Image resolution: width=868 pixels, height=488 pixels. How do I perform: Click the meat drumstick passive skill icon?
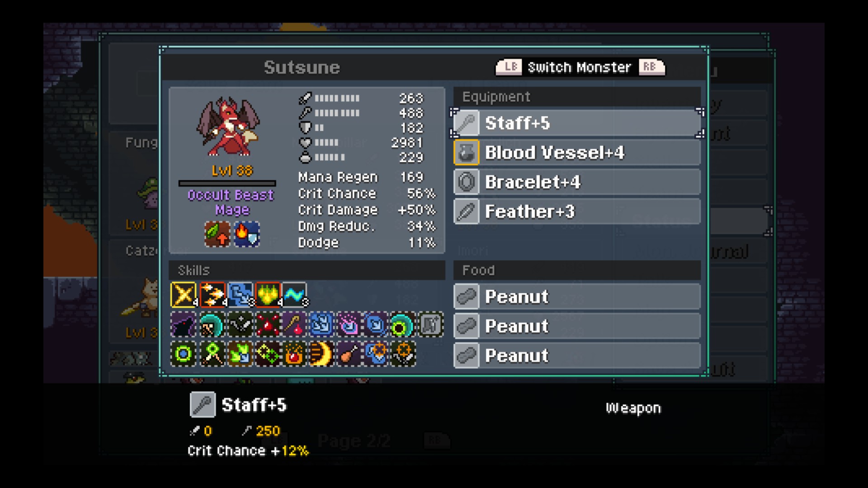(x=349, y=354)
